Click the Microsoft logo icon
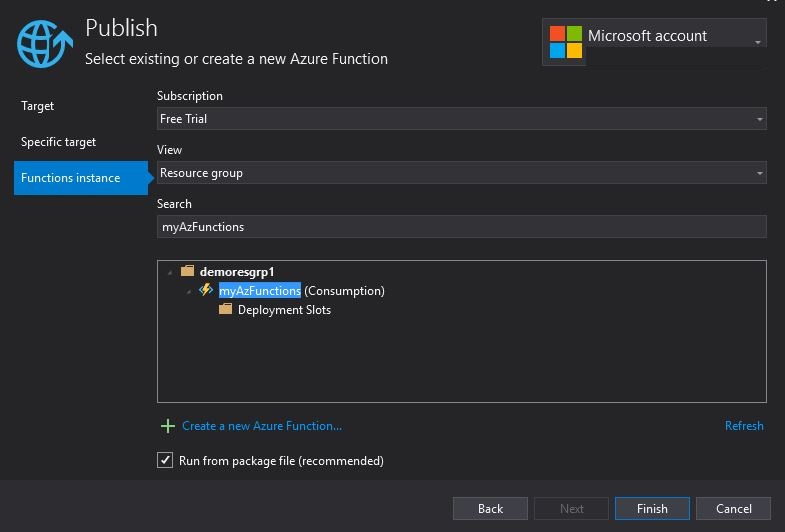 point(565,42)
